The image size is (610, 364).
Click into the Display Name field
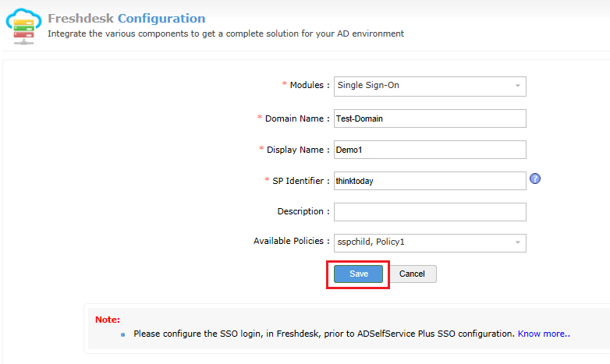pos(430,150)
